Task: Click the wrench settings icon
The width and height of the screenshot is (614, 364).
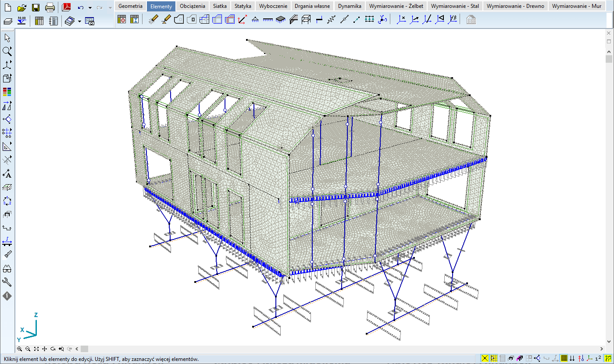Action: (x=7, y=282)
